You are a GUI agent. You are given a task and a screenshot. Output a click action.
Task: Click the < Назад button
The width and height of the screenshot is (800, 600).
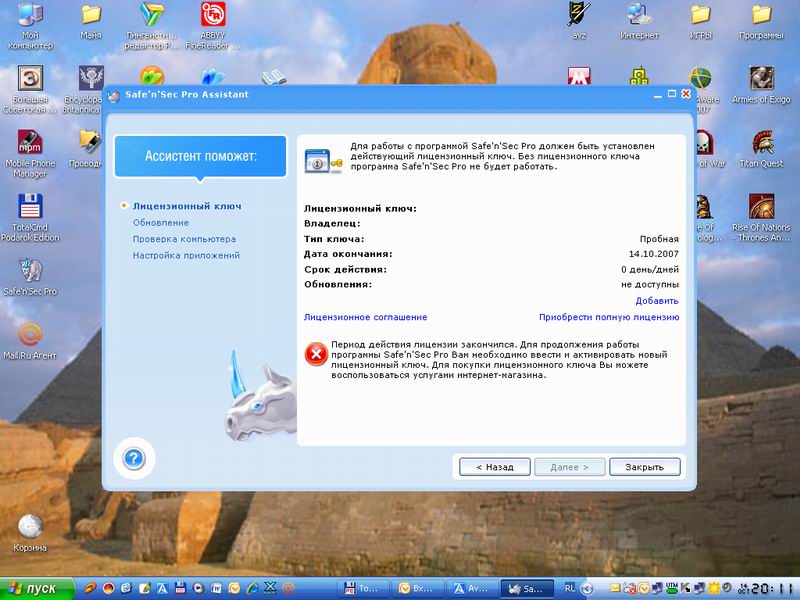pyautogui.click(x=495, y=467)
